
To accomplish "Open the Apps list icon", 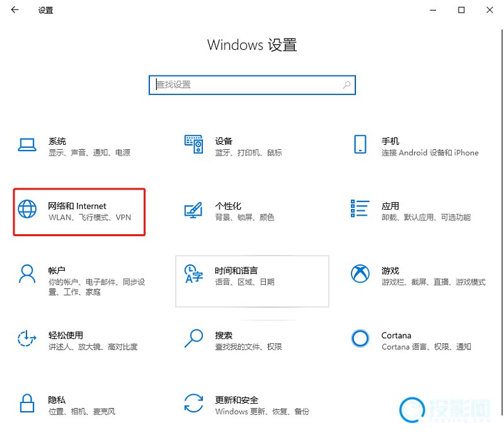I will click(360, 208).
